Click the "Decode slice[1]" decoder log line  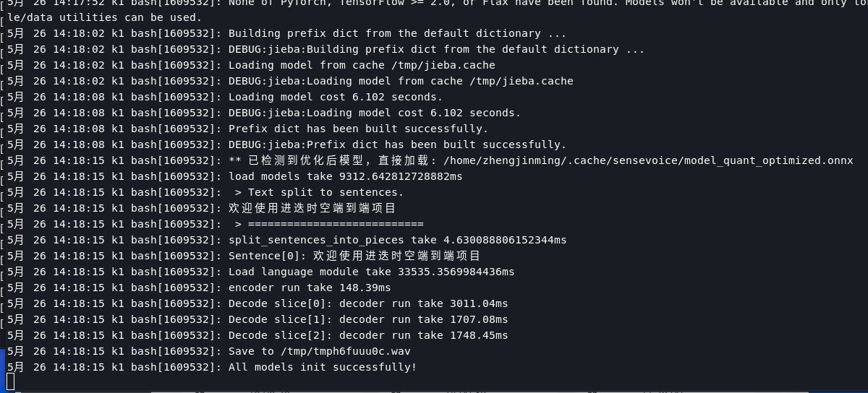(368, 319)
